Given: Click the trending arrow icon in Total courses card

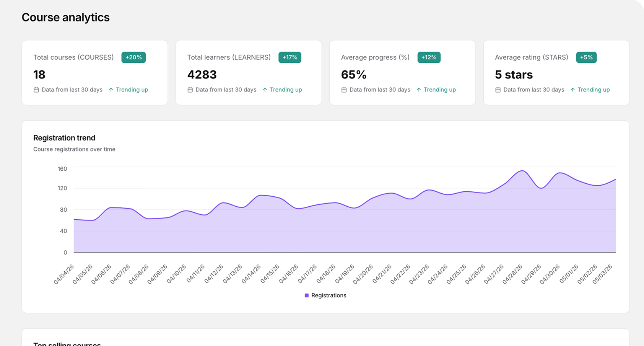Looking at the screenshot, I should (x=111, y=90).
